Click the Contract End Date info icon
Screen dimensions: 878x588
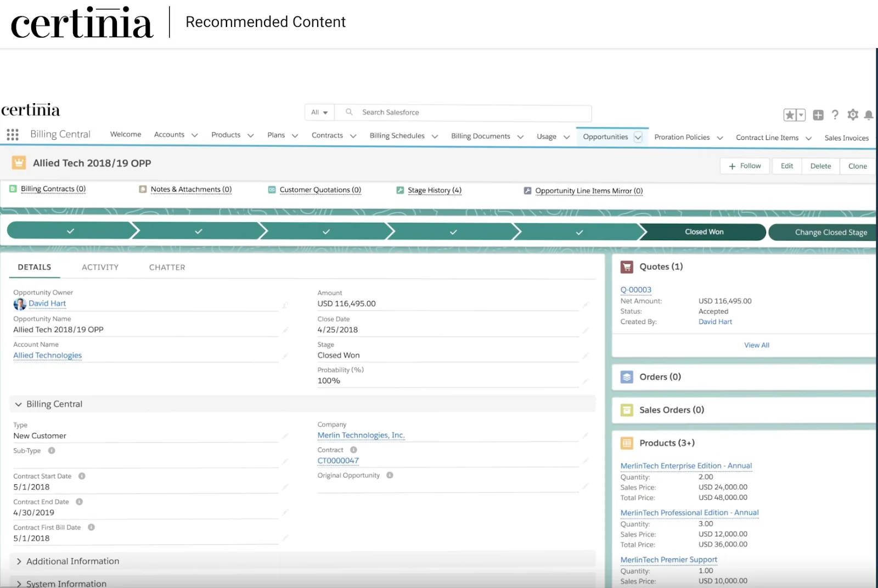(79, 501)
